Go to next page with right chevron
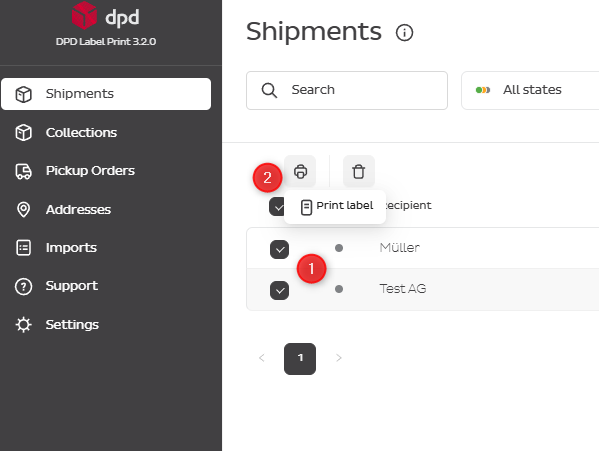 [338, 358]
